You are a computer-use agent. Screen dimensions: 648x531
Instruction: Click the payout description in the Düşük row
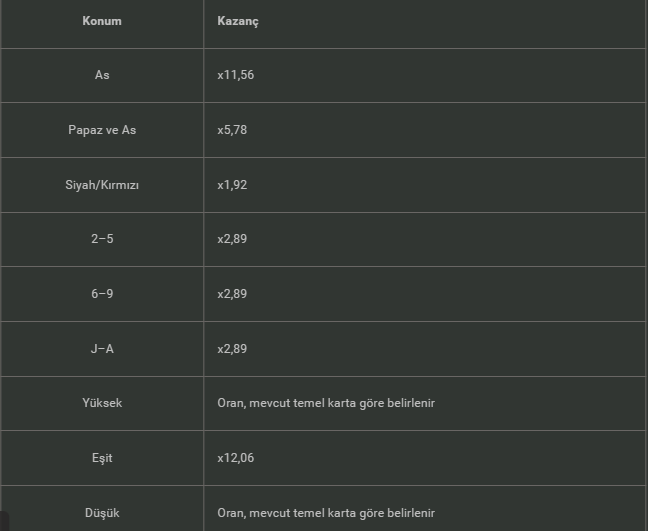click(325, 513)
